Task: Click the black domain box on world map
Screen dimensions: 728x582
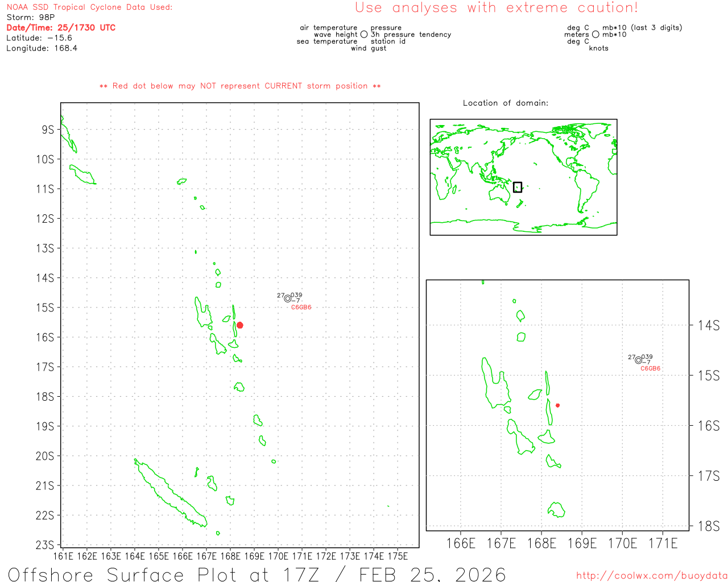Action: (x=518, y=187)
